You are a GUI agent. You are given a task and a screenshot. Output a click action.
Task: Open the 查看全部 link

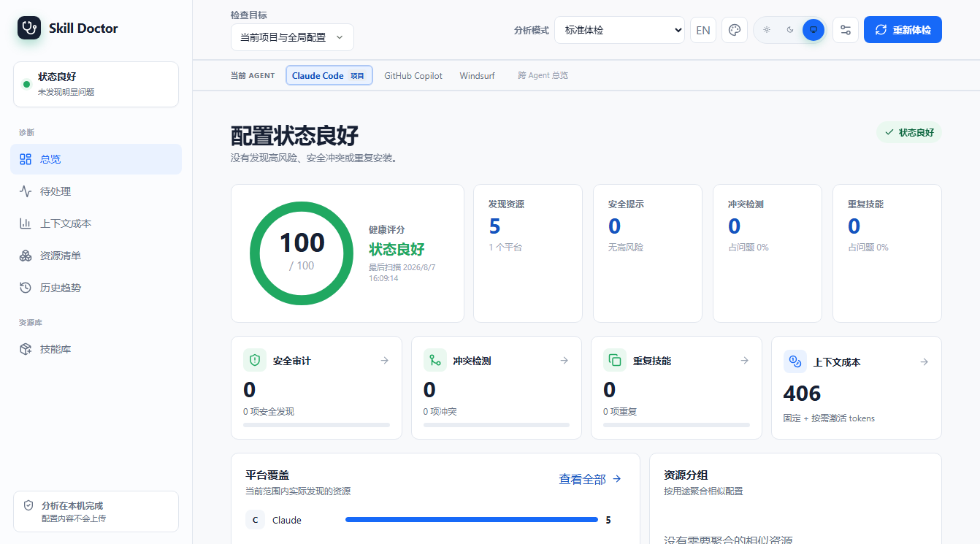point(590,479)
